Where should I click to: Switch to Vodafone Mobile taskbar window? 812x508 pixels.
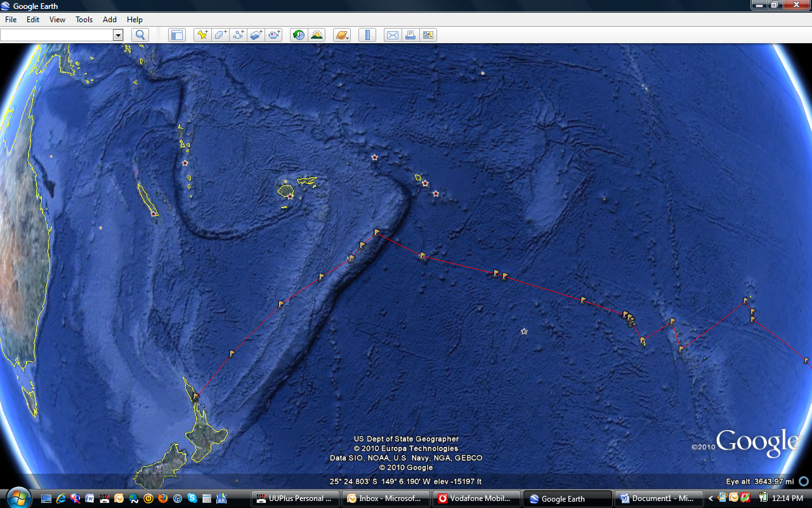click(x=477, y=498)
